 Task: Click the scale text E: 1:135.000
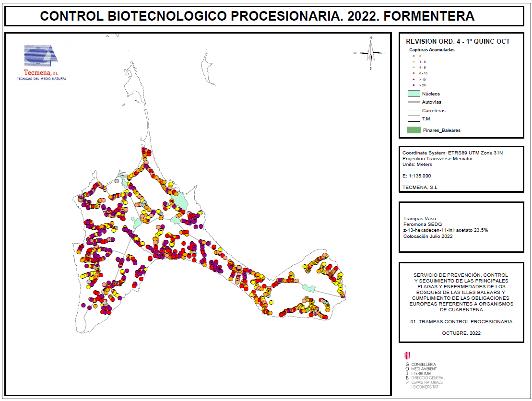click(416, 176)
